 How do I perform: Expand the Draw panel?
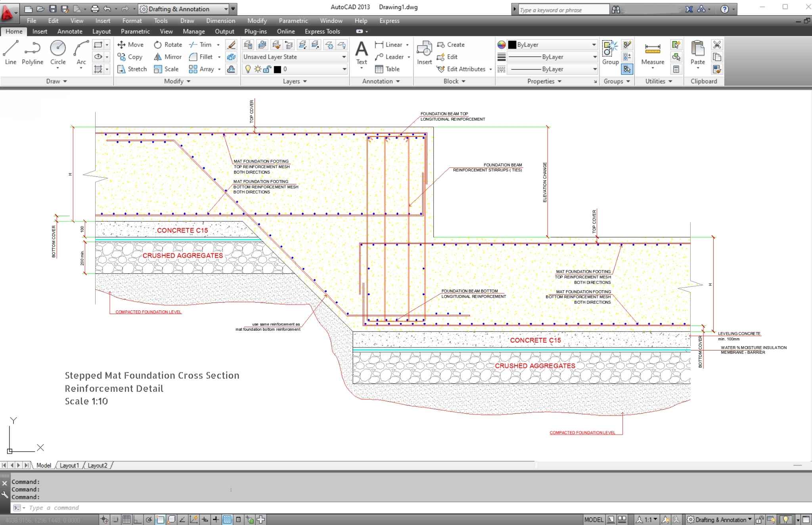point(57,81)
